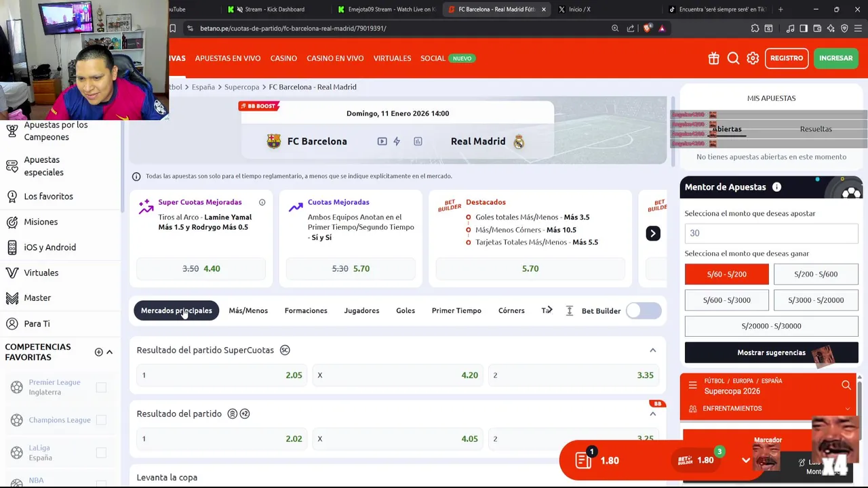The width and height of the screenshot is (868, 488).
Task: Click the Mostrar sugerencias button
Action: click(x=771, y=352)
